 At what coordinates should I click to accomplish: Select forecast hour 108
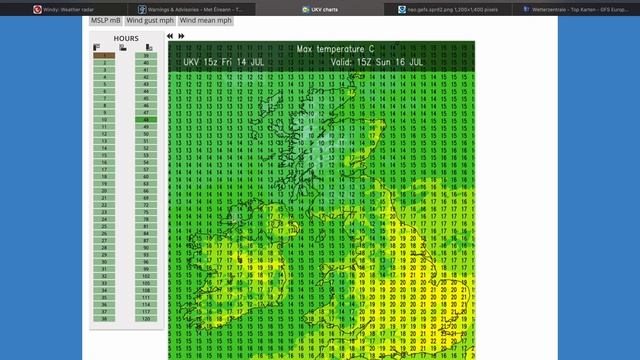tap(146, 290)
